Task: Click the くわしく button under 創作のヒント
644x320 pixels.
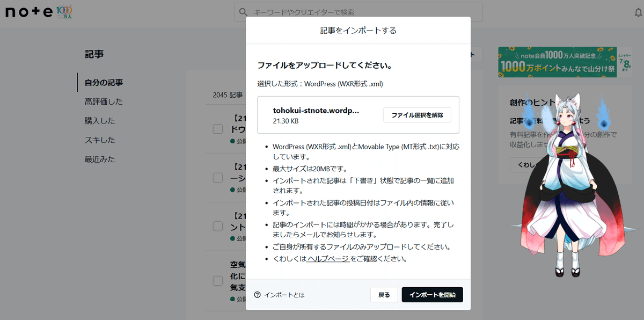Action: [x=526, y=165]
